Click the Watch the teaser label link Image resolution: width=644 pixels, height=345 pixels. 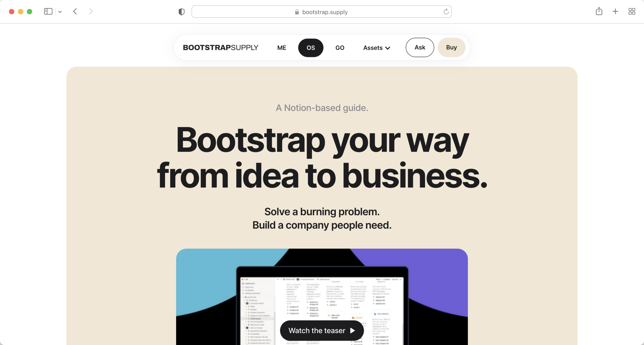[x=322, y=330]
